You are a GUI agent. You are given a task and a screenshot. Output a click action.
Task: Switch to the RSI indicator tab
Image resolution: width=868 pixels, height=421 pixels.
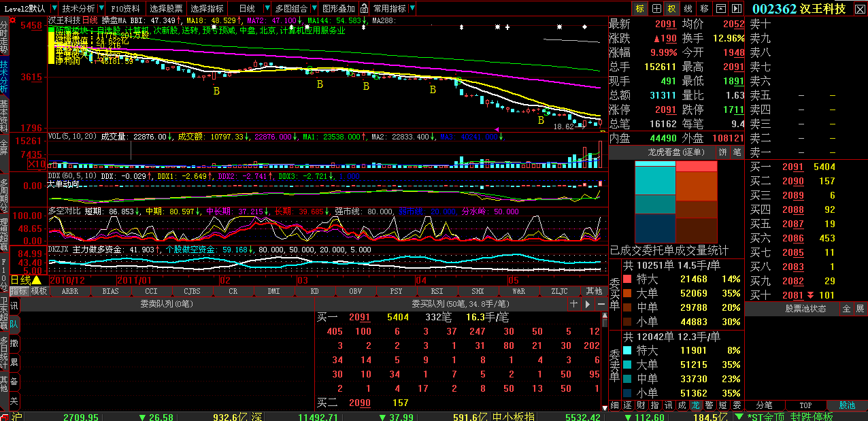[437, 291]
